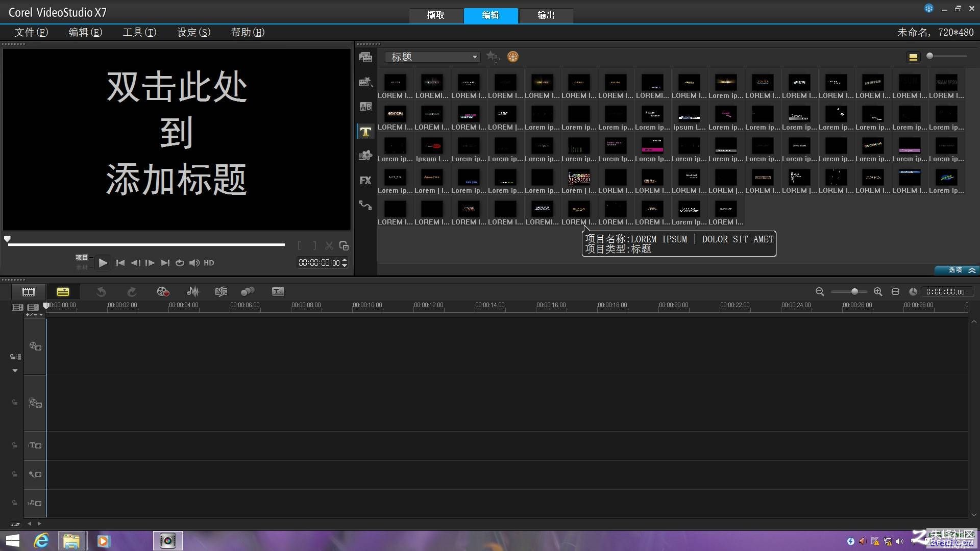
Task: Toggle HD preview mode
Action: coord(209,263)
